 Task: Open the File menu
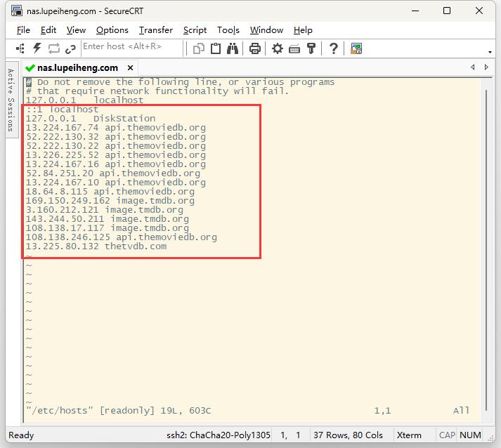[x=23, y=30]
